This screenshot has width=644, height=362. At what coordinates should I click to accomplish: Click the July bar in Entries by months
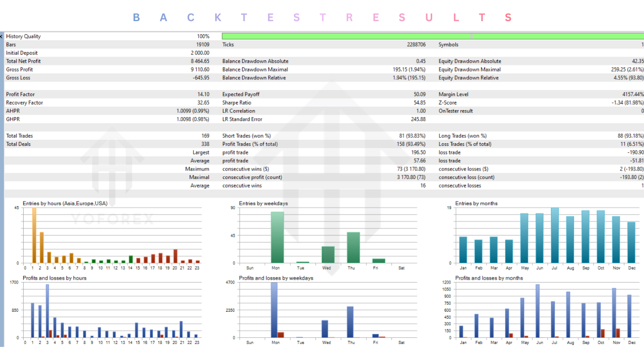[x=554, y=235]
